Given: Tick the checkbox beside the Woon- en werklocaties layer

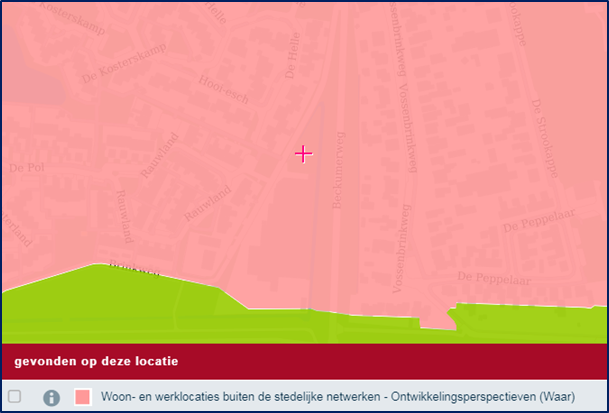Looking at the screenshot, I should [x=15, y=397].
